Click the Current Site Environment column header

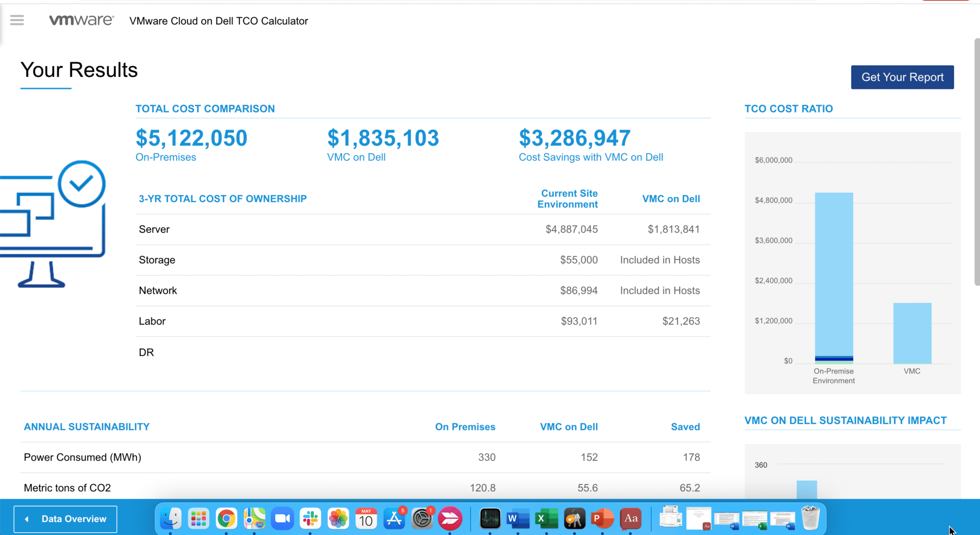(x=568, y=199)
